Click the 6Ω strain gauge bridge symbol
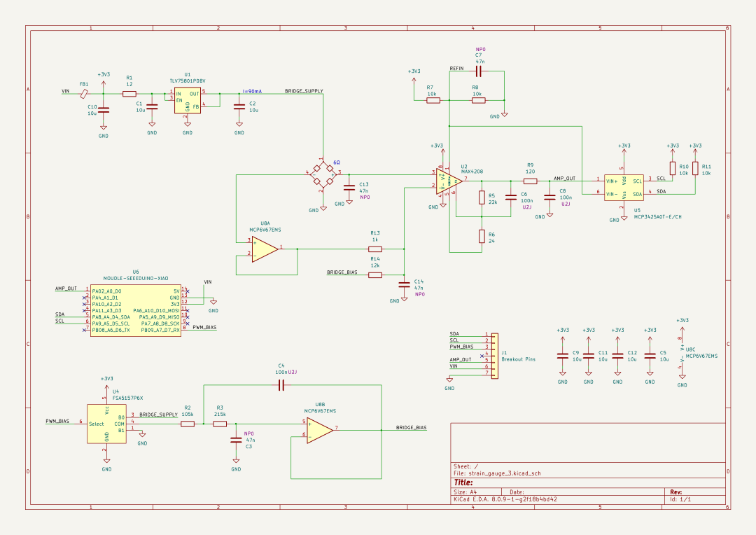The height and width of the screenshot is (535, 756). click(323, 174)
